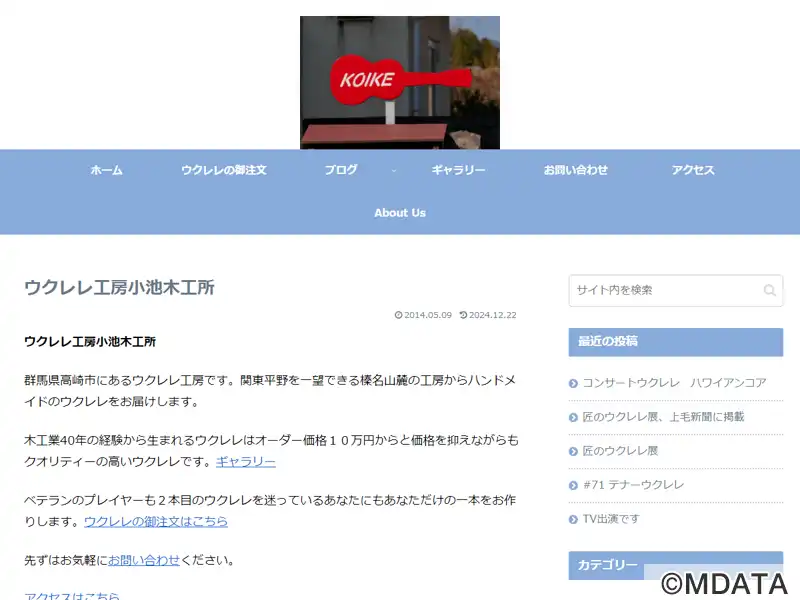Open the アクセス menu item
Image resolution: width=800 pixels, height=600 pixels.
693,170
